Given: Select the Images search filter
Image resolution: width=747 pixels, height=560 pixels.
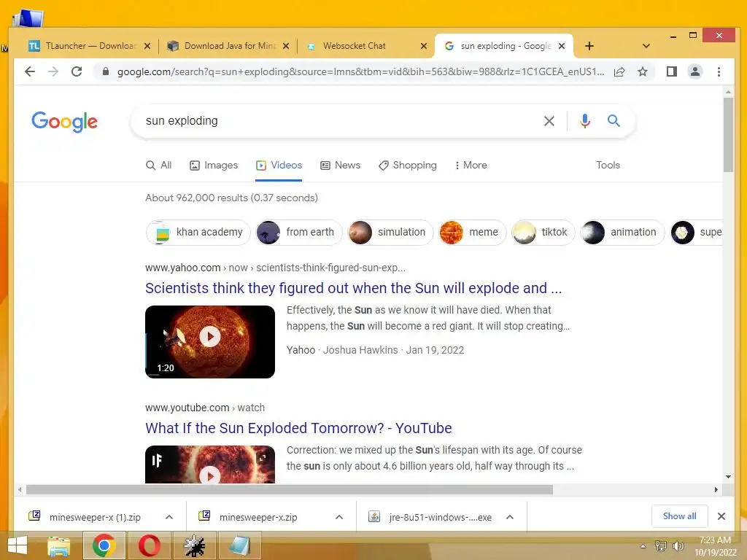Looking at the screenshot, I should coord(214,166).
